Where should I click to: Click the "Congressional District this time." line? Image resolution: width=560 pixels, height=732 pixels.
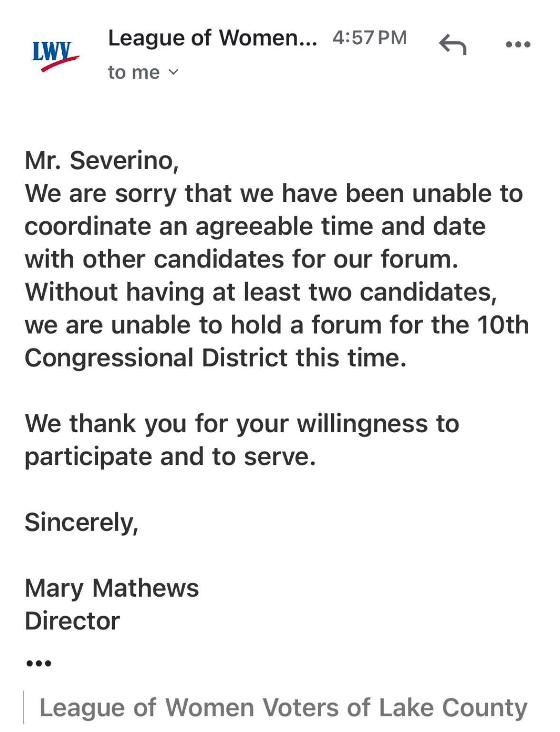[216, 358]
